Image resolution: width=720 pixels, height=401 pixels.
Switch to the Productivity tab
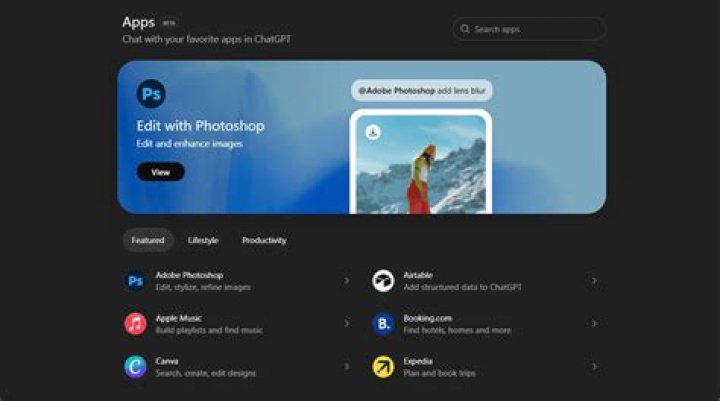(264, 240)
